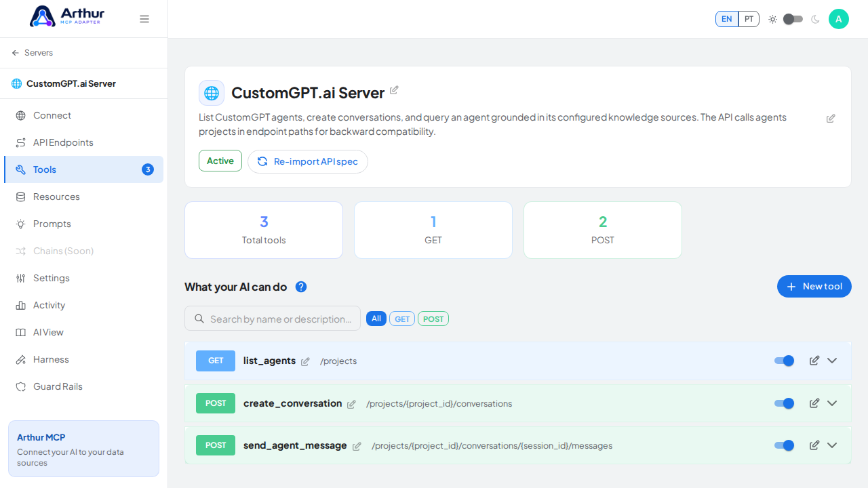
Task: Click the POST badge on create_conversation
Action: pyautogui.click(x=216, y=403)
